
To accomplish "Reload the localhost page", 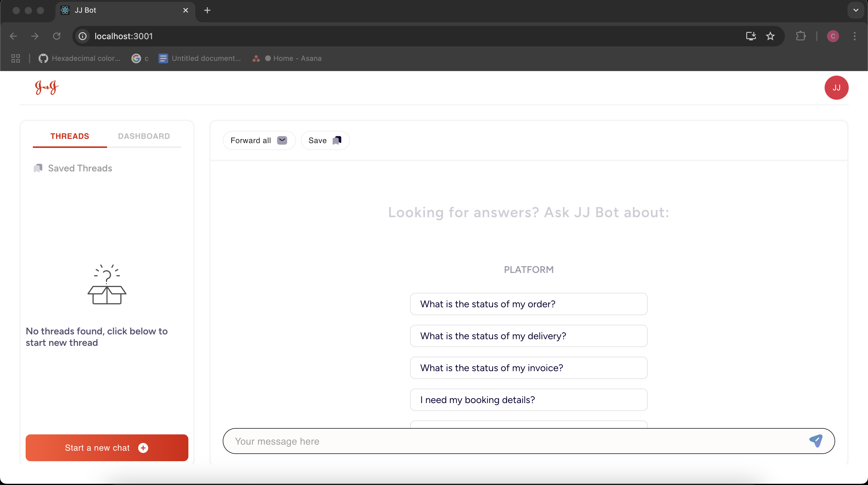I will pos(57,36).
